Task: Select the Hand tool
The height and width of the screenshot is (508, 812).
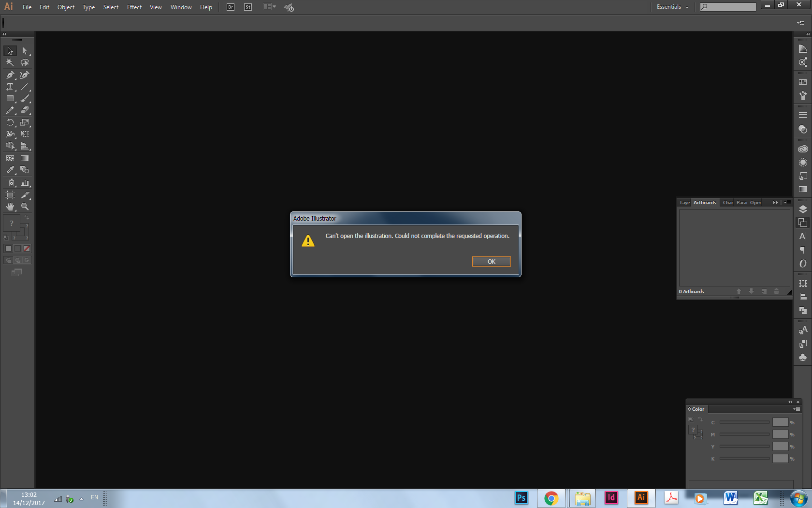Action: click(x=10, y=207)
